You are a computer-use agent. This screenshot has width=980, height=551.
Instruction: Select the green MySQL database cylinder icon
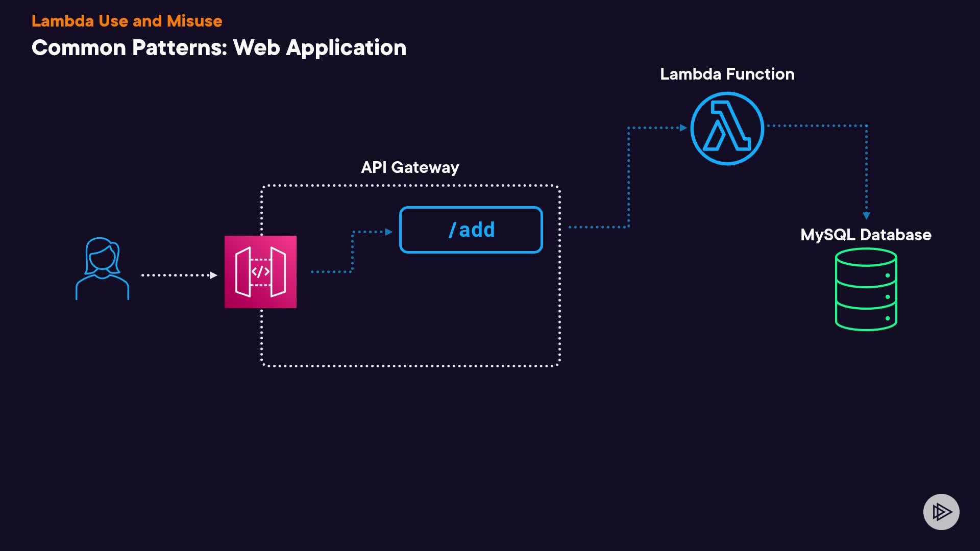[866, 289]
